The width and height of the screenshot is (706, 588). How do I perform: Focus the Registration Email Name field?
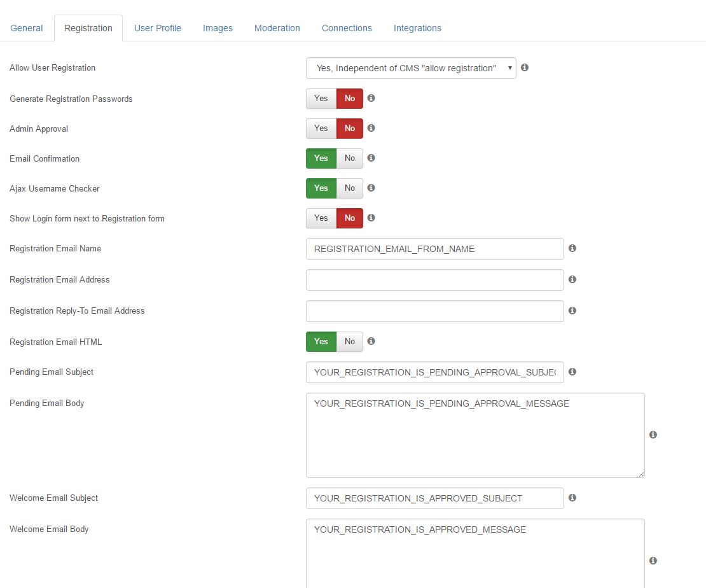(x=435, y=249)
